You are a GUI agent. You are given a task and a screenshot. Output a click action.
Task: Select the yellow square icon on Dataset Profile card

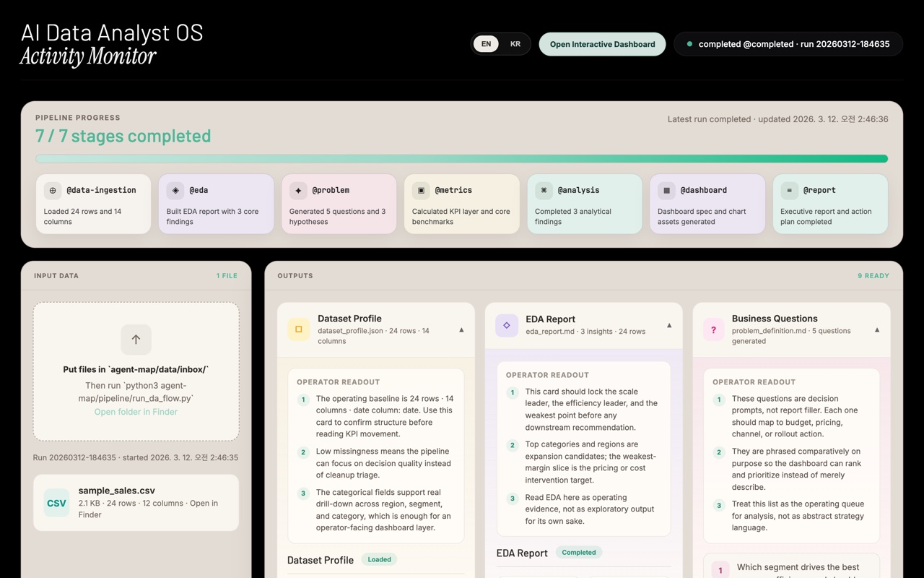(x=297, y=328)
